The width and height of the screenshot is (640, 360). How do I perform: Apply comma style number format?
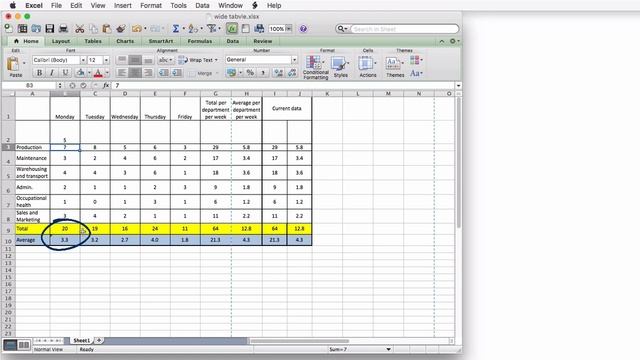[x=263, y=73]
